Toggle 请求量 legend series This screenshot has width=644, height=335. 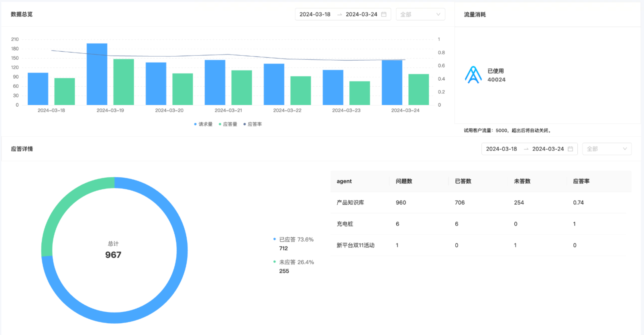pyautogui.click(x=203, y=124)
